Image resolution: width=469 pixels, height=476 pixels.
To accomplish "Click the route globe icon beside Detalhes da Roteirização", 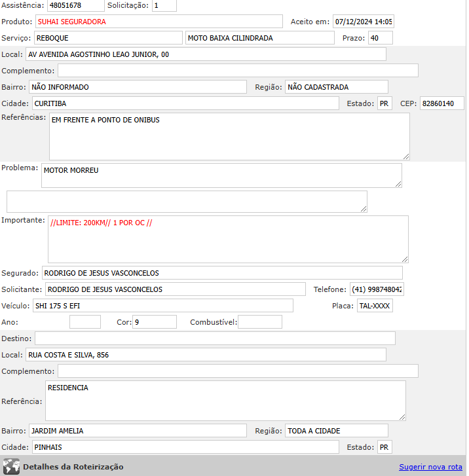I will coord(11,467).
